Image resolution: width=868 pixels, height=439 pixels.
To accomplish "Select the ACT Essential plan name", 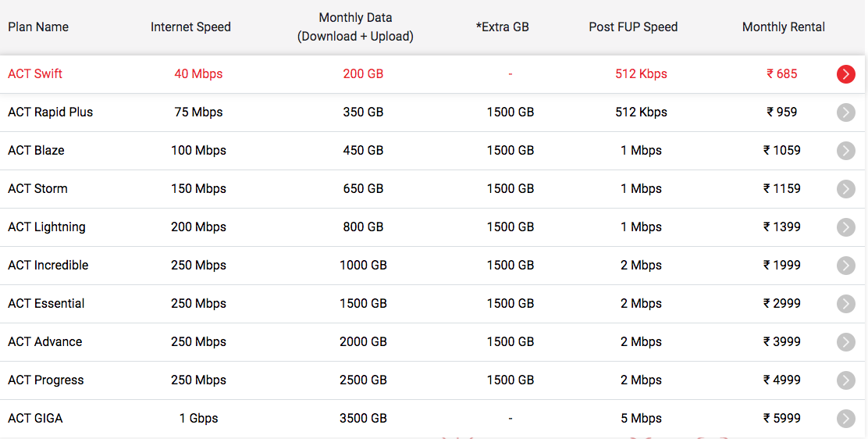I will pos(46,303).
